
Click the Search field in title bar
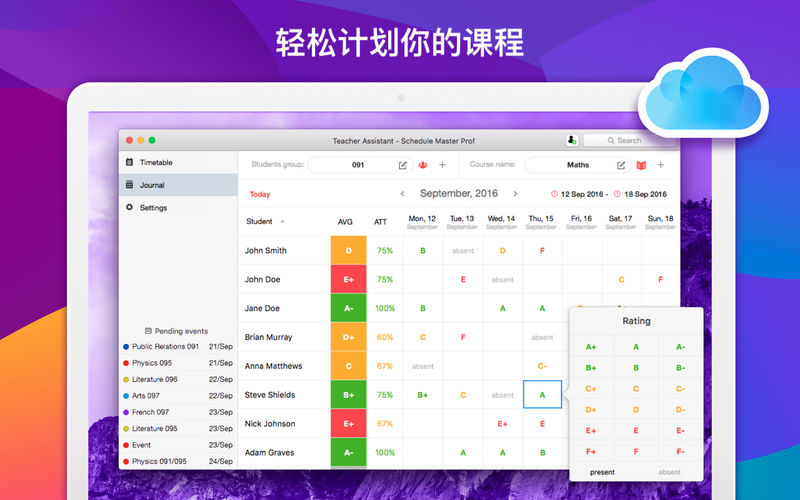(x=628, y=140)
